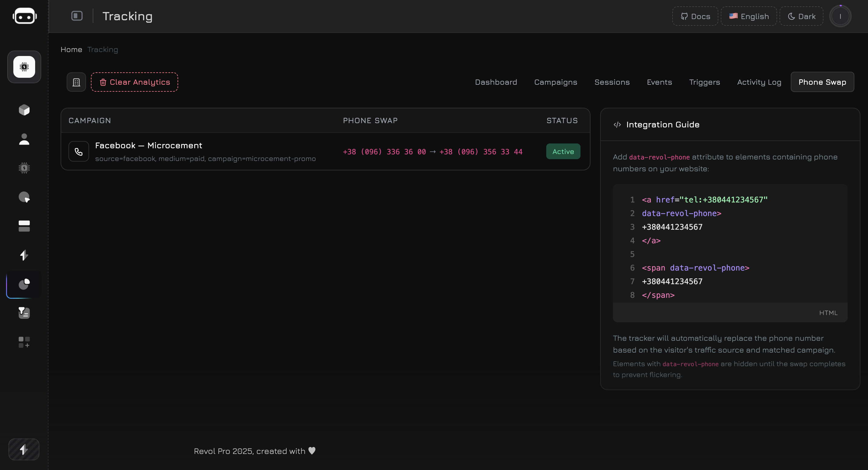The width and height of the screenshot is (868, 470).
Task: Open the user avatar menu
Action: (840, 16)
